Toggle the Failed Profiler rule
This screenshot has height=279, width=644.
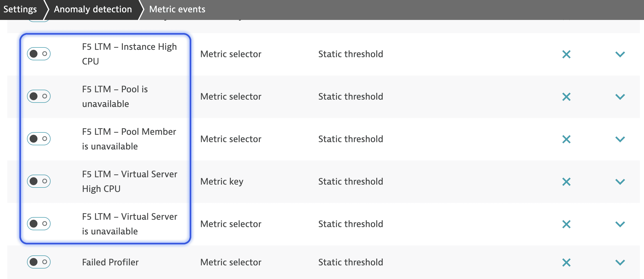pos(39,262)
